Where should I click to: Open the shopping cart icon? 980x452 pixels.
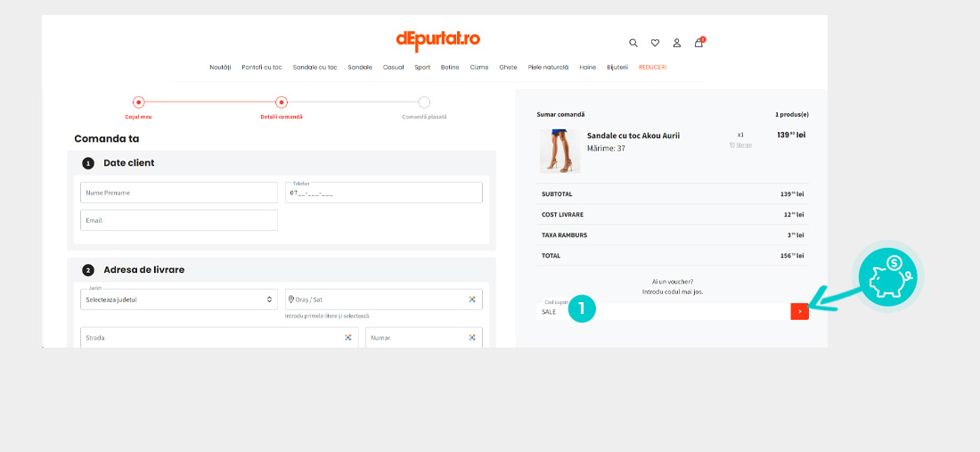[698, 43]
